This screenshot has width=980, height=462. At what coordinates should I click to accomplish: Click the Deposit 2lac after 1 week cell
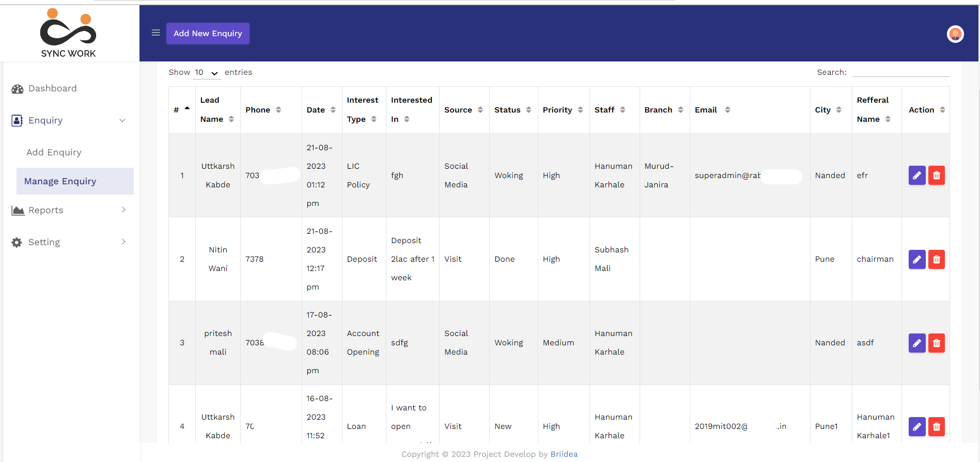412,259
